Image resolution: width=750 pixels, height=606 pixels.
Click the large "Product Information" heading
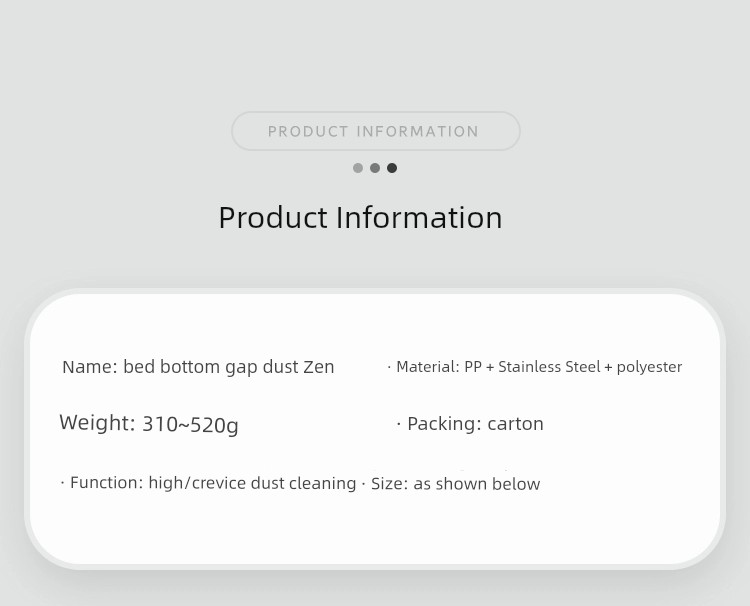(360, 217)
